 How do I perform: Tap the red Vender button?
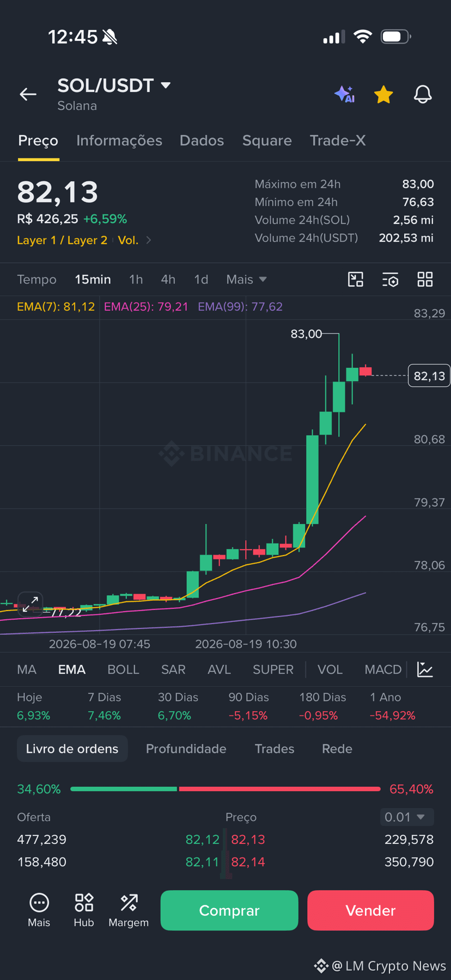[x=370, y=910]
